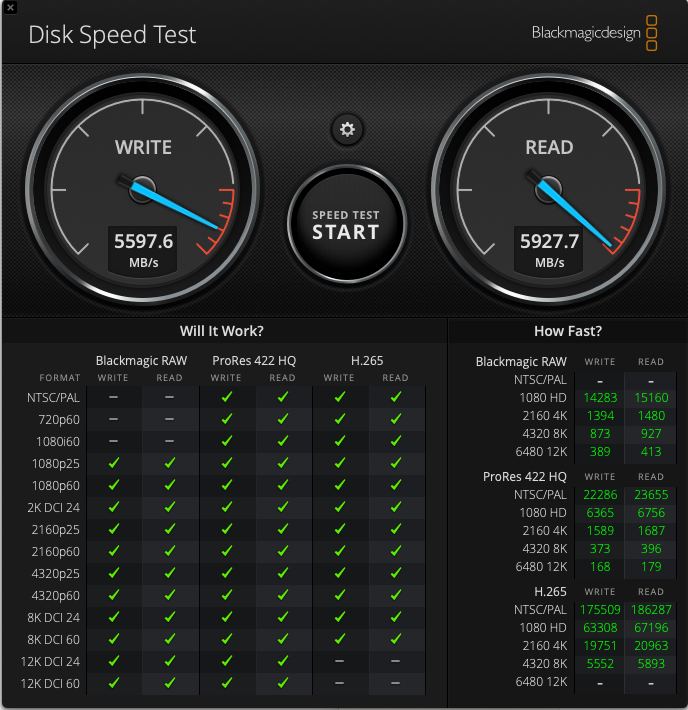This screenshot has width=688, height=710.
Task: Select the Will It Work? panel header
Action: [222, 331]
